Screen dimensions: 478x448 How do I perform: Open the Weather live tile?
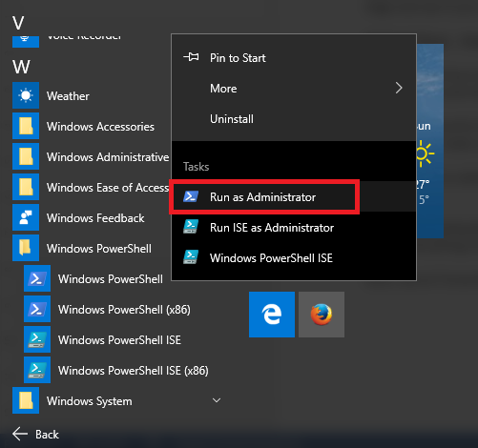pyautogui.click(x=430, y=141)
